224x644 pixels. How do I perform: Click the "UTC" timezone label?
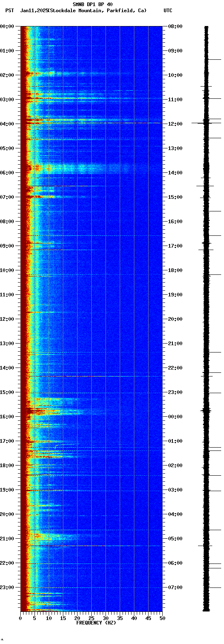click(168, 11)
